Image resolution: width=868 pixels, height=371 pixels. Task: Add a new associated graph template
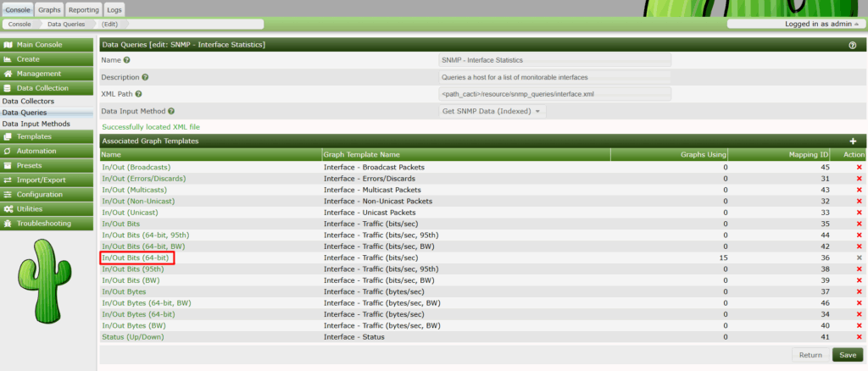coord(853,141)
